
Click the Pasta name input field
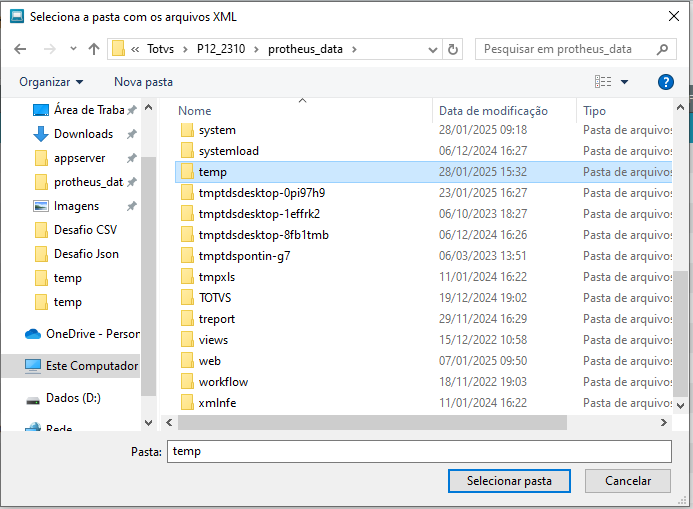tap(417, 451)
